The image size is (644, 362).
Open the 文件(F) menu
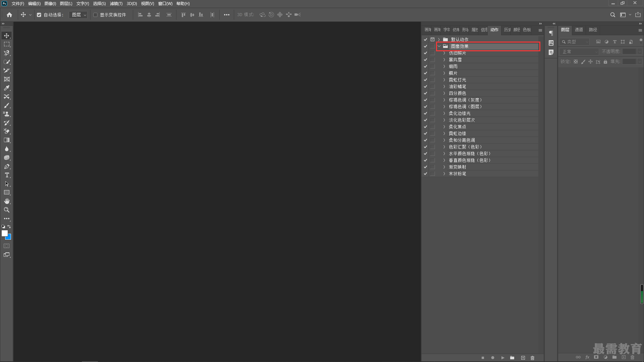click(18, 4)
